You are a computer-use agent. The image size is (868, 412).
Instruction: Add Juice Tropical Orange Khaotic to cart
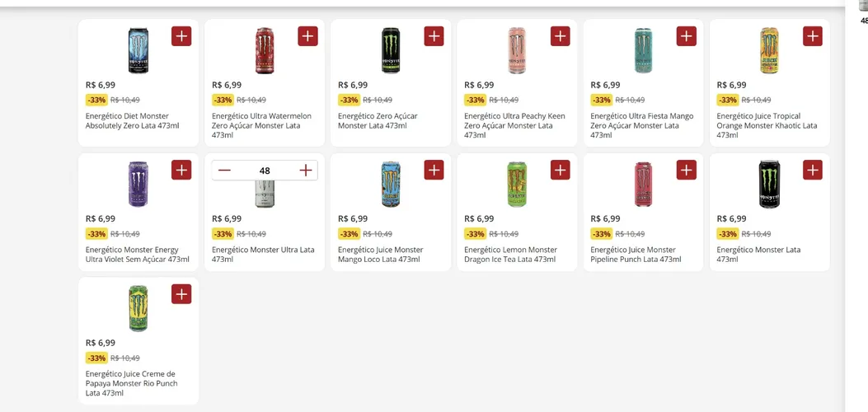click(x=813, y=36)
